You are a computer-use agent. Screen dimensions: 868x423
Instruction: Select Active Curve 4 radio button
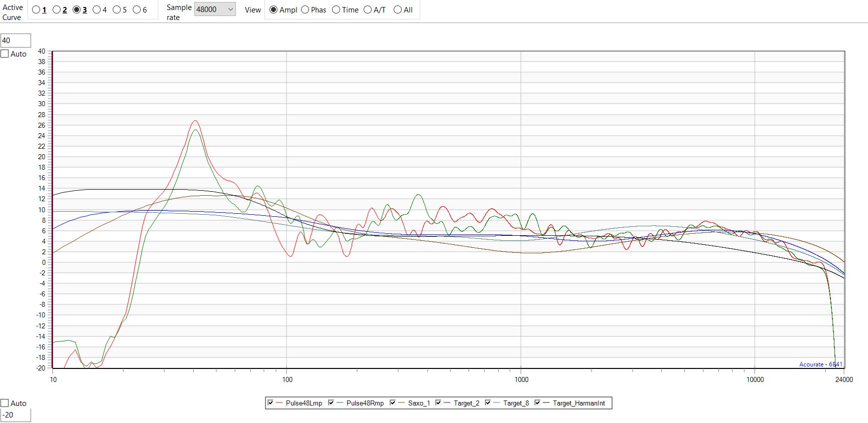click(97, 10)
